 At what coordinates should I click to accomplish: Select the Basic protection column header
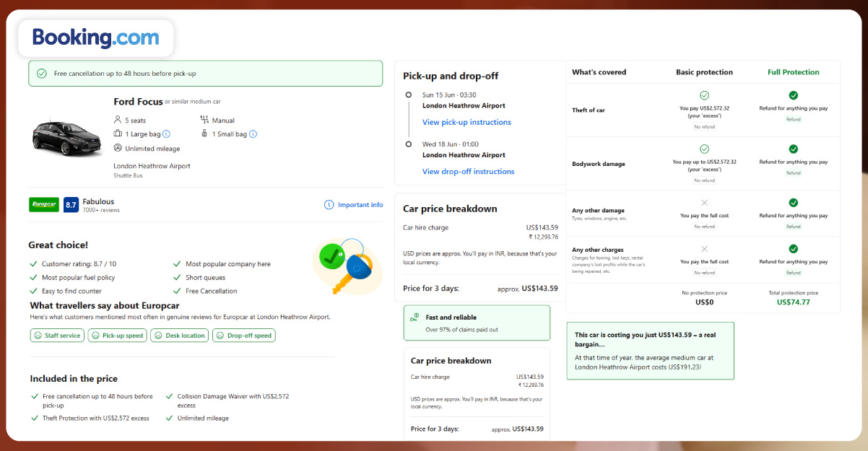(704, 72)
